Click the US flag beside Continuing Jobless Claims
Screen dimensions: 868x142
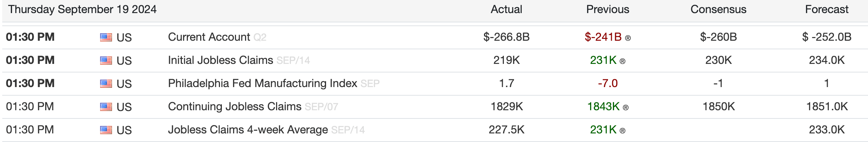coord(106,107)
